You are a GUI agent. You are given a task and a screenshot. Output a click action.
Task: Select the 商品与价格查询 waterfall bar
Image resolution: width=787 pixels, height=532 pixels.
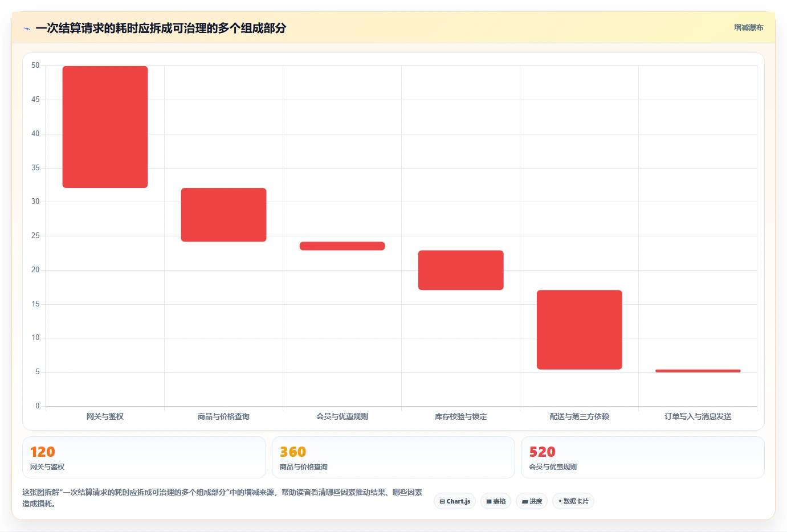(223, 215)
